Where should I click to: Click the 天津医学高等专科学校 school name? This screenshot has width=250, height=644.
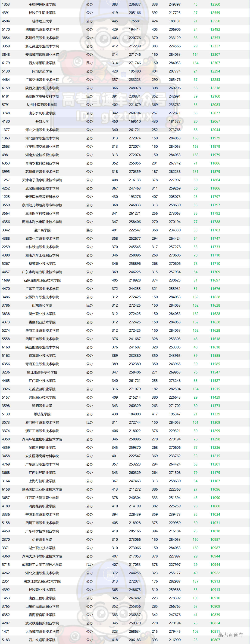click(x=42, y=197)
